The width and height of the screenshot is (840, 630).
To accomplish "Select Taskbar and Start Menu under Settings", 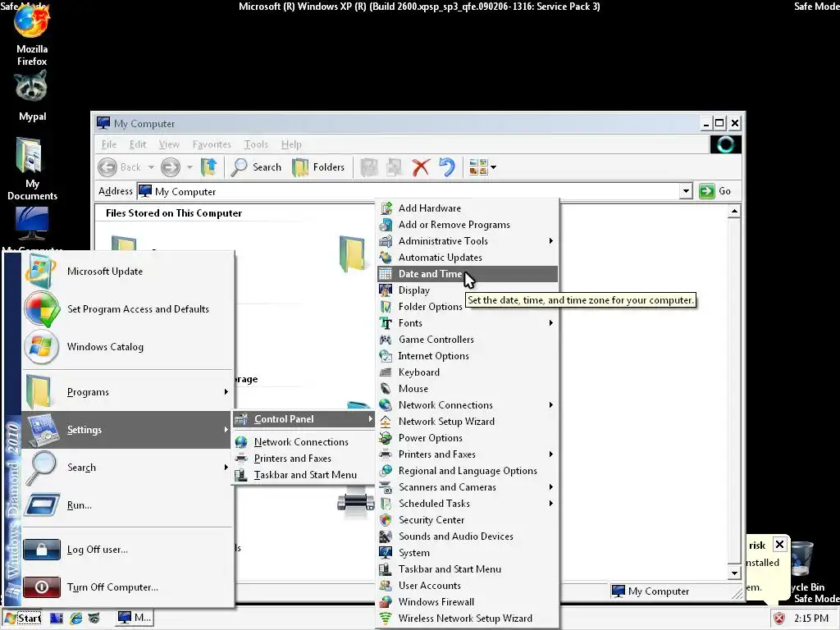I will tap(304, 475).
